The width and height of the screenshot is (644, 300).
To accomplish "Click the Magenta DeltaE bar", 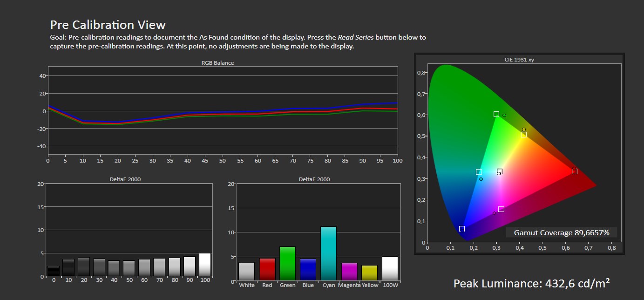I will pos(349,272).
